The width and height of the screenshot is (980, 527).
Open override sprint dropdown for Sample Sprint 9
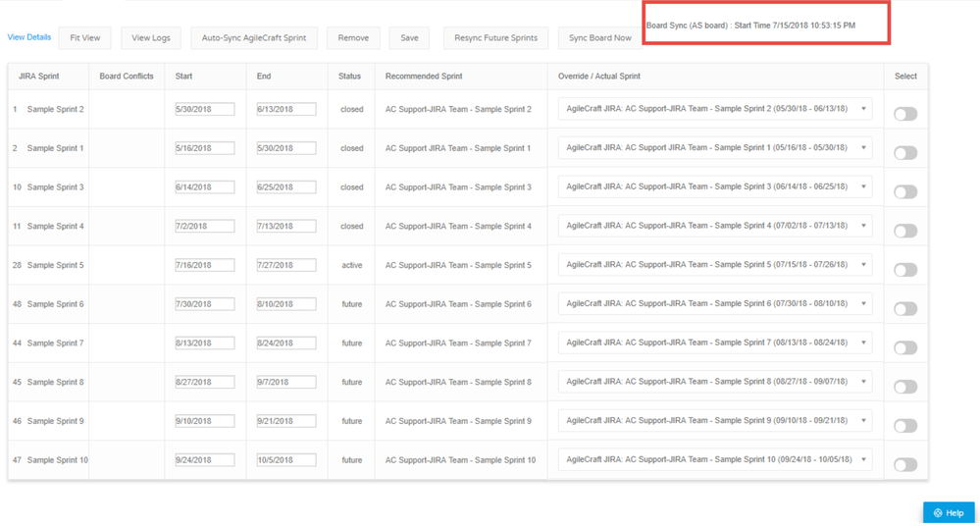point(715,420)
